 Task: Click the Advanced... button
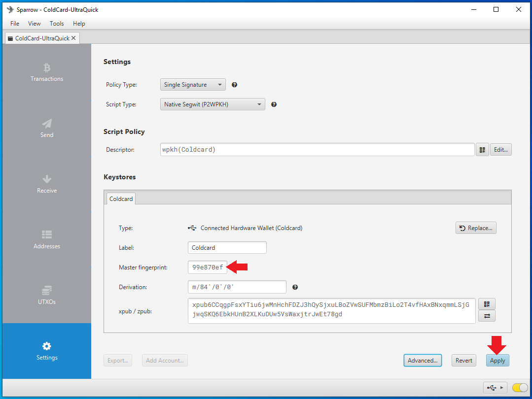(423, 361)
